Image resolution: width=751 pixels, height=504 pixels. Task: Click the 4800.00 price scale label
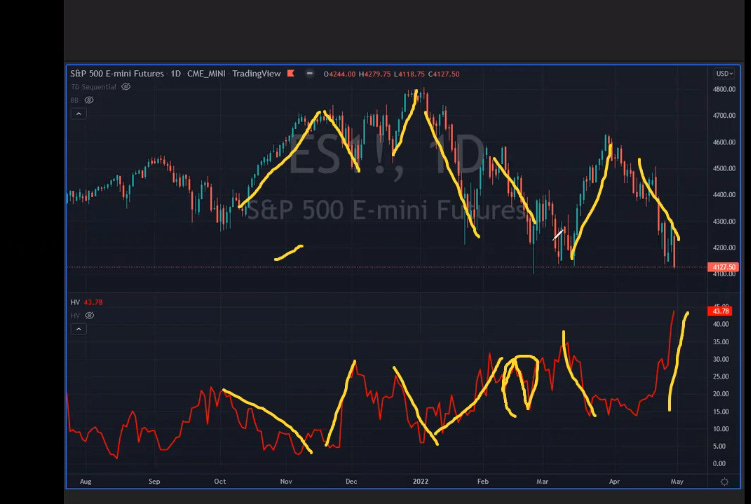point(724,89)
